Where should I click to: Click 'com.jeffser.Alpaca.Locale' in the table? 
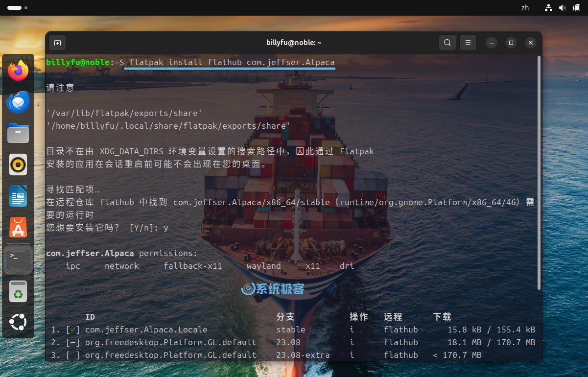coord(146,330)
